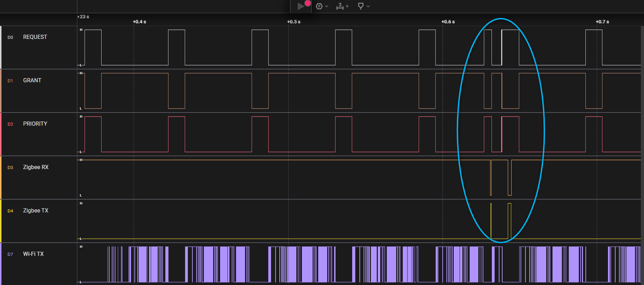The height and width of the screenshot is (285, 644).
Task: Click the D7 channel identifier
Action: click(10, 254)
